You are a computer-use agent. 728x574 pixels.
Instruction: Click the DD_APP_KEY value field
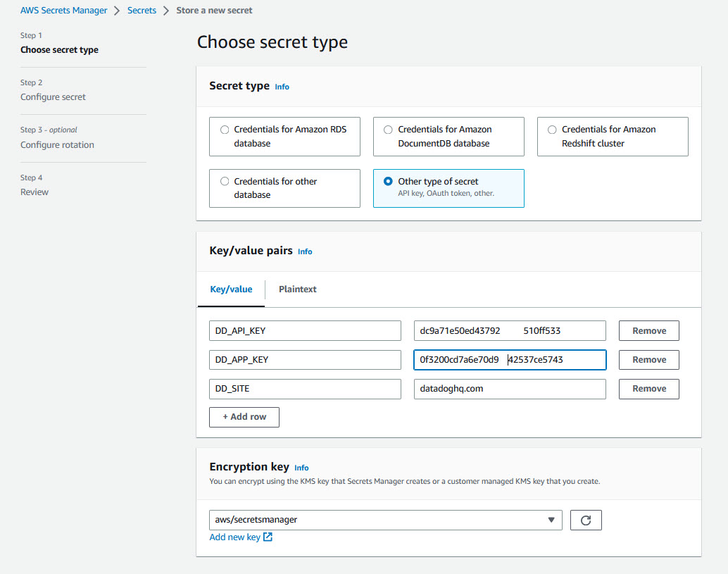[510, 359]
